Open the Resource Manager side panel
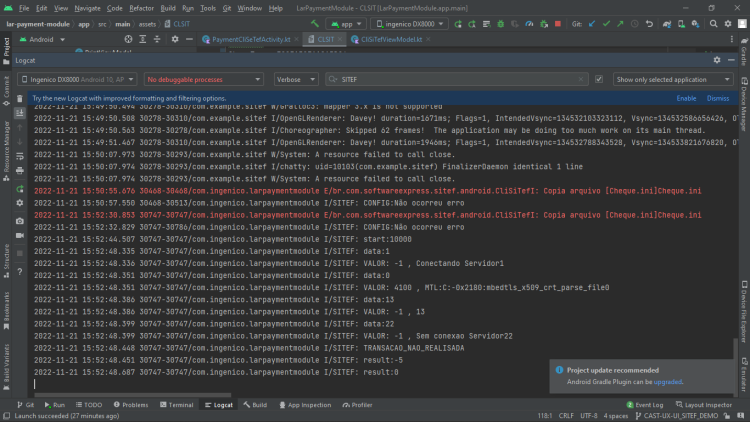Viewport: 750px width, 422px height. click(6, 151)
